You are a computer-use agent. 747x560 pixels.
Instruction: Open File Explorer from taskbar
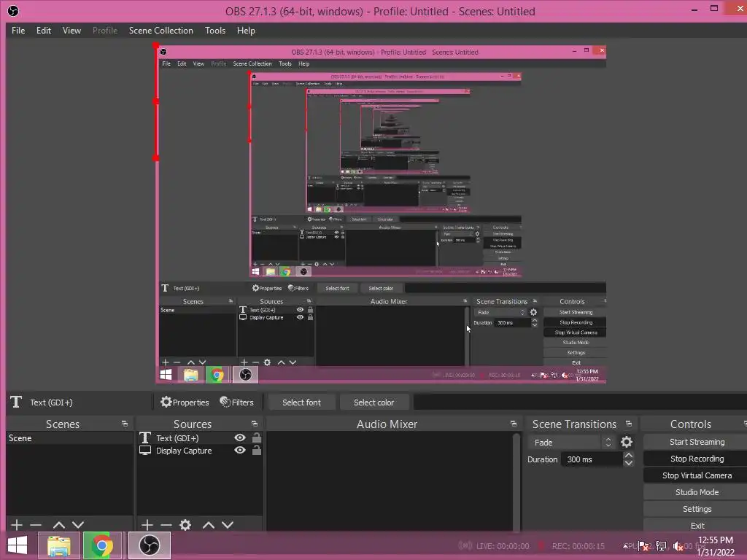coord(58,545)
